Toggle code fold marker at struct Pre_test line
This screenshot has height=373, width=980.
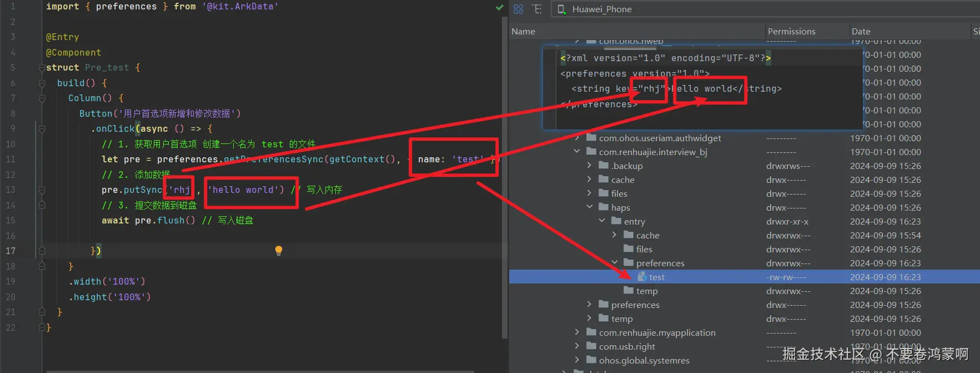click(42, 68)
